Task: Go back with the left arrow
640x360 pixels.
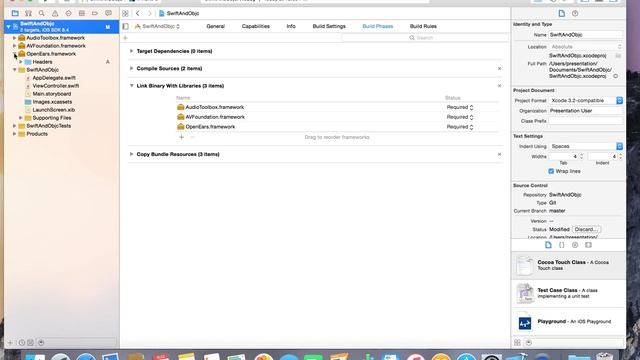Action: (x=138, y=13)
